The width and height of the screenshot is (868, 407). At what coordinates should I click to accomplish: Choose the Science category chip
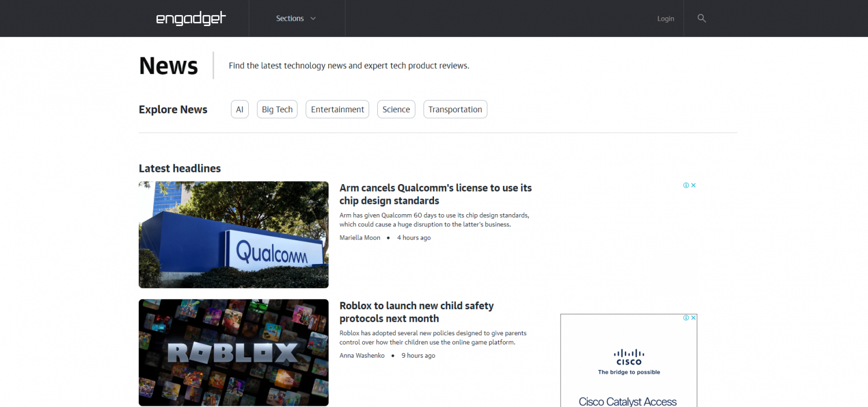click(x=396, y=109)
